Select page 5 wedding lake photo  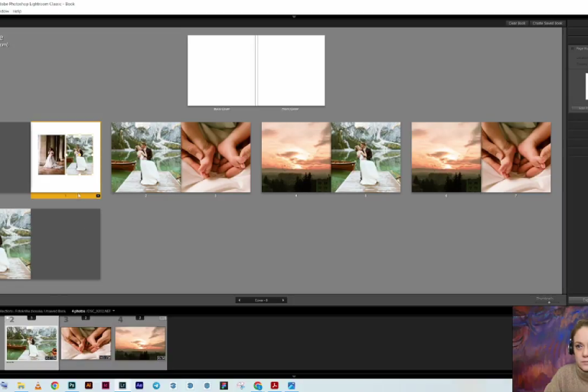[366, 157]
